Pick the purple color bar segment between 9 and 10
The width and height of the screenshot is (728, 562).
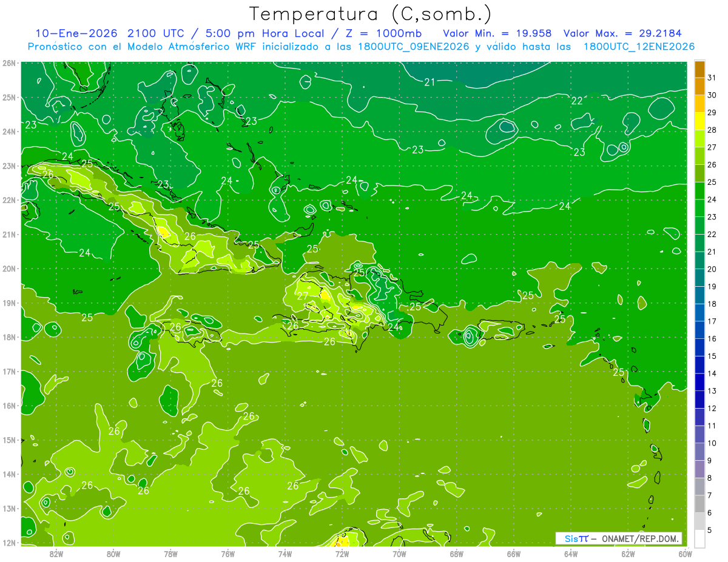[x=699, y=452]
